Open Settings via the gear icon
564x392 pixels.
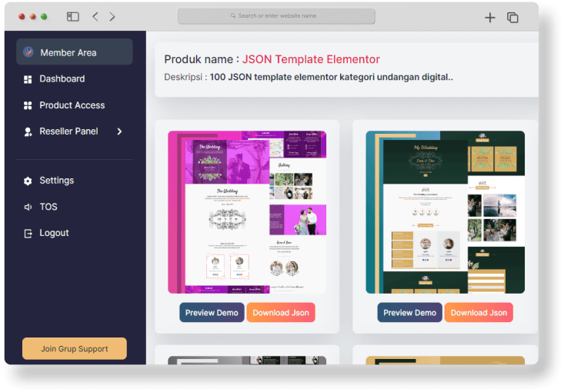point(28,181)
